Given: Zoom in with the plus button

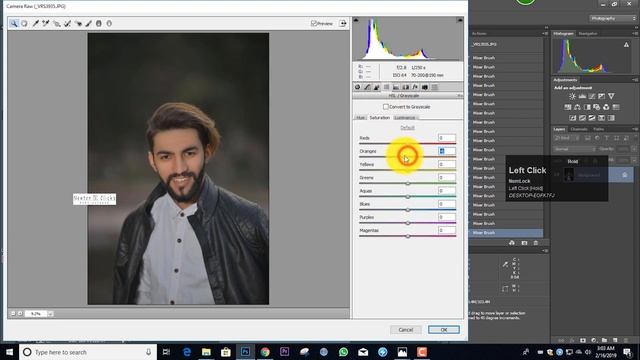Looking at the screenshot, I should point(20,313).
